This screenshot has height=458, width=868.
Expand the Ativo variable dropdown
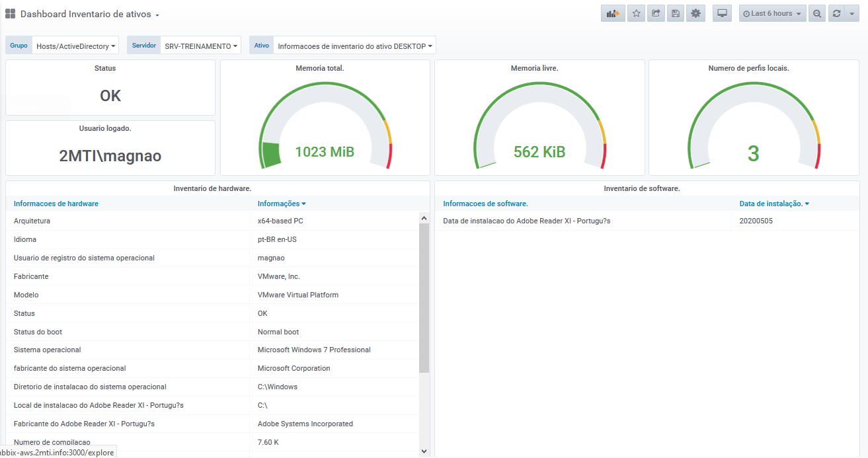pos(354,46)
